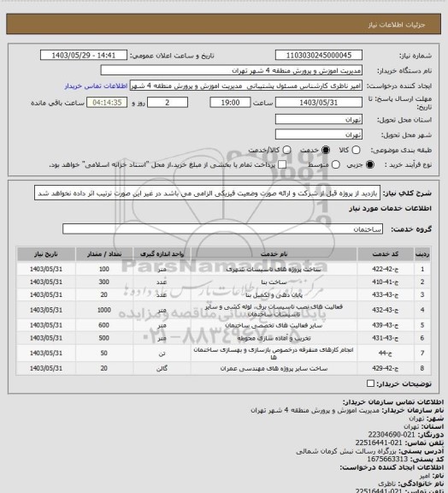Click the quantity 600 cell
The width and height of the screenshot is (448, 493).
(104, 325)
